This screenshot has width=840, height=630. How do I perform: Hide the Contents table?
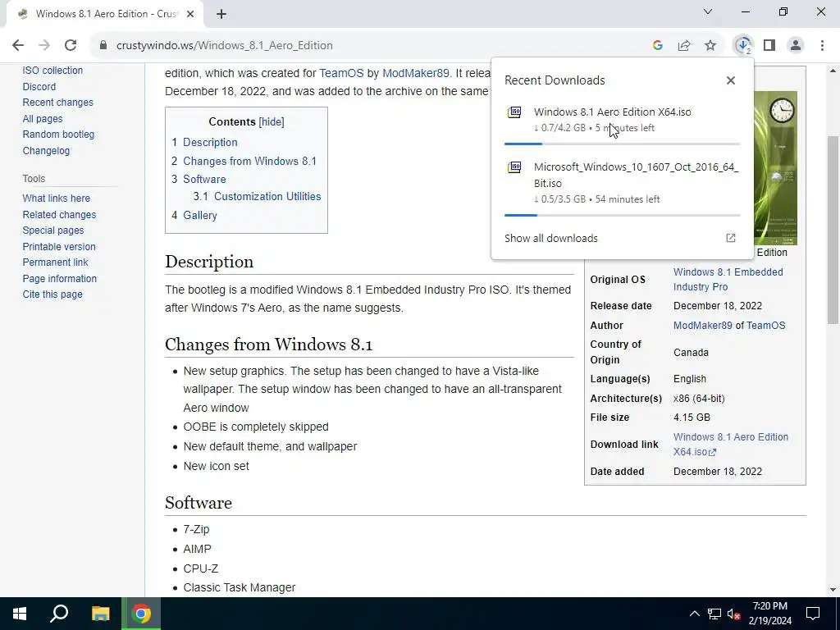272,121
